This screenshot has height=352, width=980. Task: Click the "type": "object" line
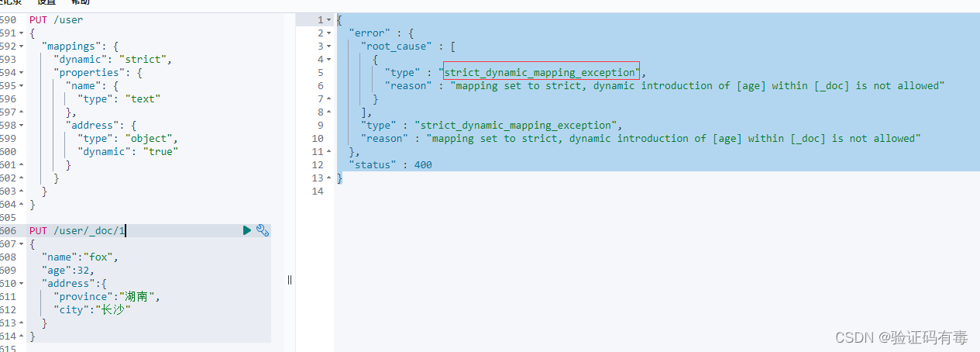click(x=128, y=139)
